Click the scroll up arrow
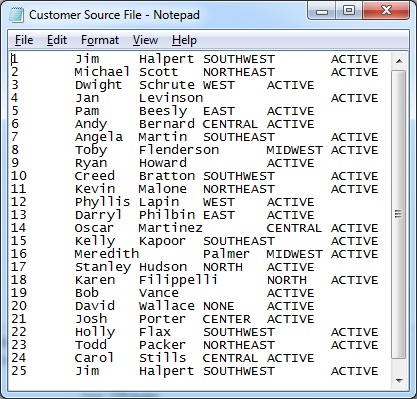417x399 pixels. click(399, 61)
